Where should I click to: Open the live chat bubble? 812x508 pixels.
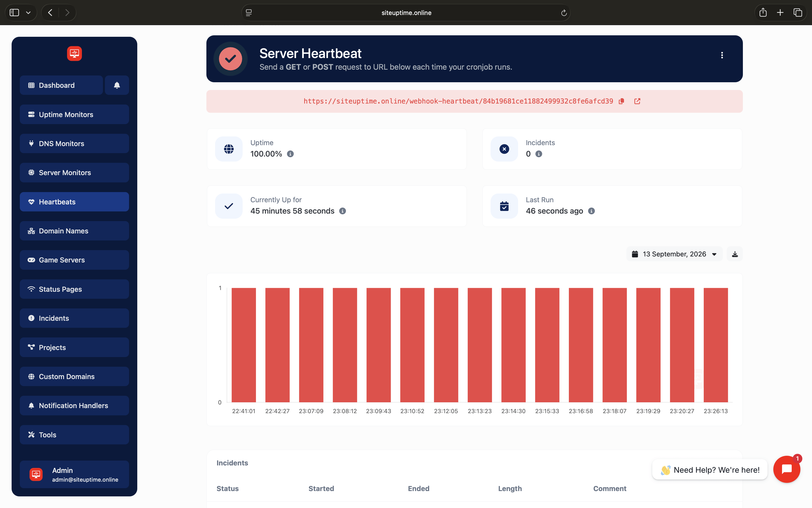[x=786, y=469]
